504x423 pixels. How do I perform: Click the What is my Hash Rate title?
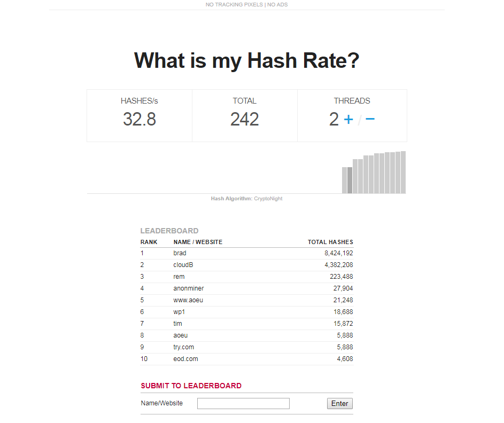(x=247, y=60)
